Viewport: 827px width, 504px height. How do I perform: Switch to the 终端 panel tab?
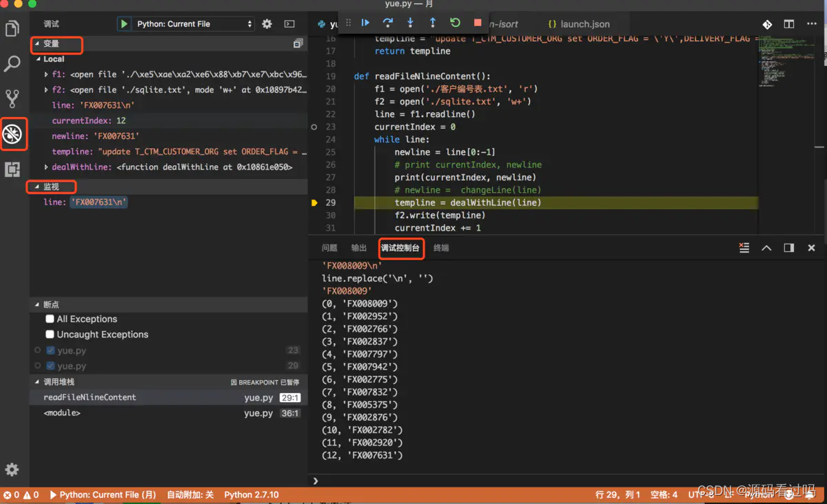[441, 248]
